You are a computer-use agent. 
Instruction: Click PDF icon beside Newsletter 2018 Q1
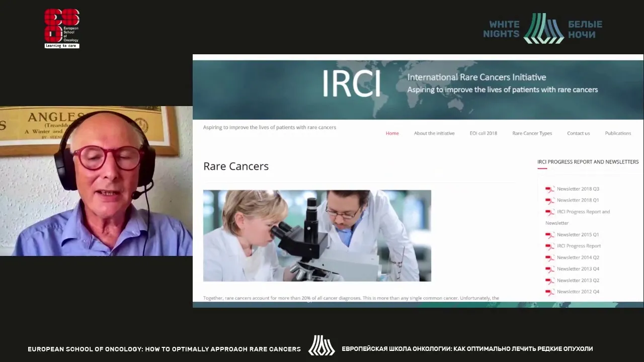(550, 201)
